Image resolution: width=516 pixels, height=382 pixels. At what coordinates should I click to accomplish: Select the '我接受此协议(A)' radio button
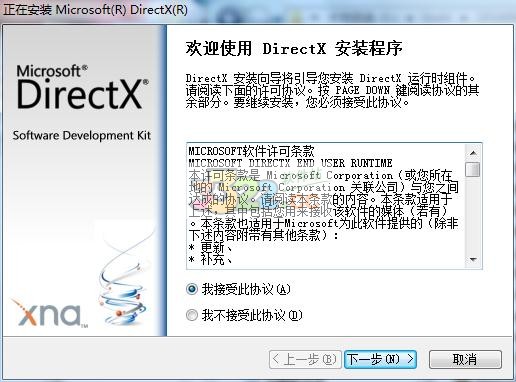tap(192, 289)
